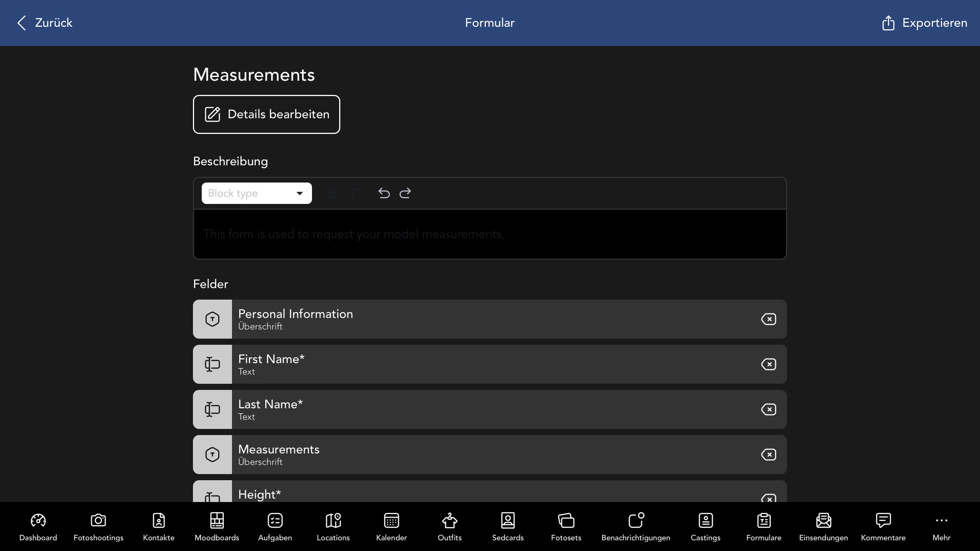Select text-field icon of First Name
This screenshot has height=551, width=980.
tap(212, 364)
